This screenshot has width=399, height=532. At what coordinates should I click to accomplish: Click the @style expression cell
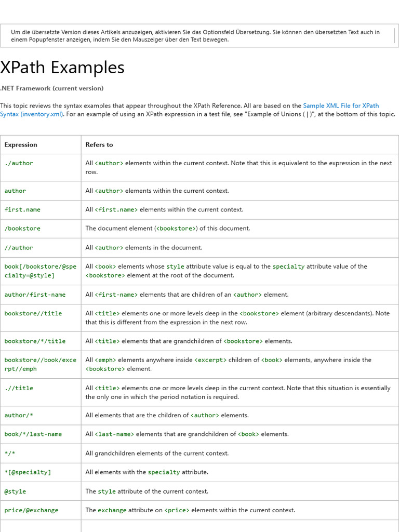coord(15,491)
